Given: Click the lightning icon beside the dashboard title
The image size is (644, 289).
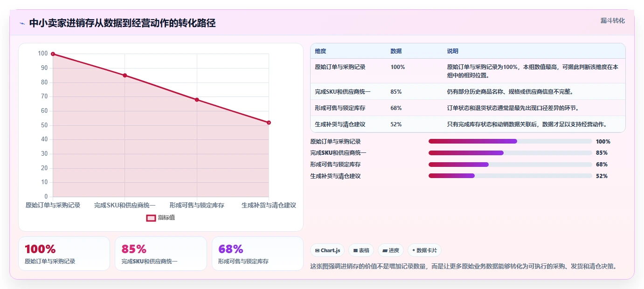Looking at the screenshot, I should [x=22, y=23].
